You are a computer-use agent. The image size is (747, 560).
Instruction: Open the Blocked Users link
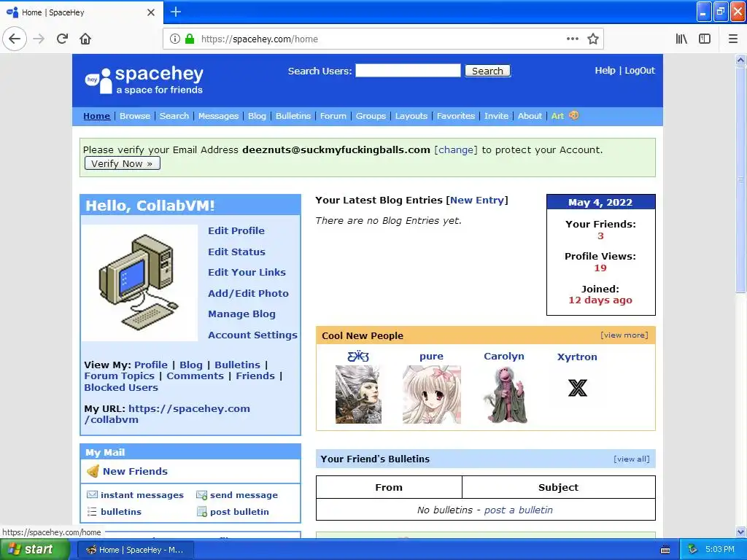coord(121,387)
